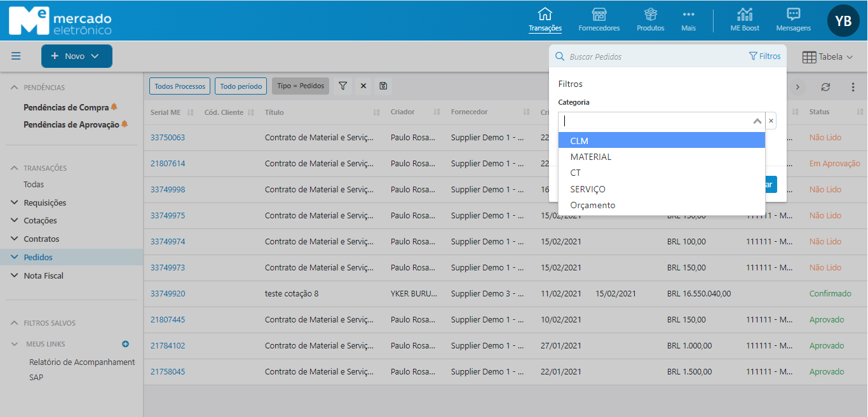Click the Tipo = Pedidos filter chip

pyautogui.click(x=301, y=86)
